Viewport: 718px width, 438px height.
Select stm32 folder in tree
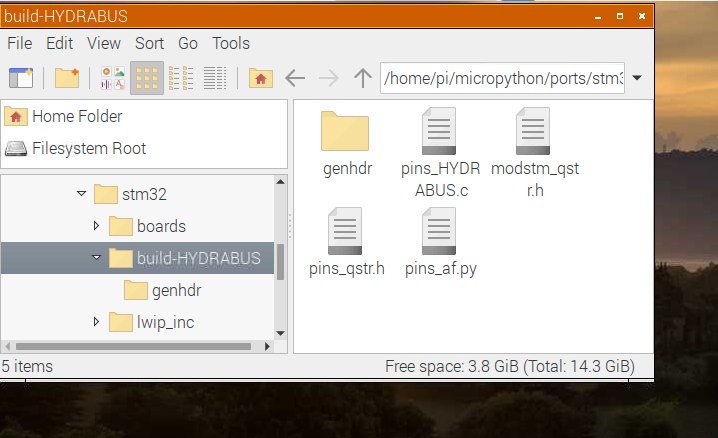(130, 194)
